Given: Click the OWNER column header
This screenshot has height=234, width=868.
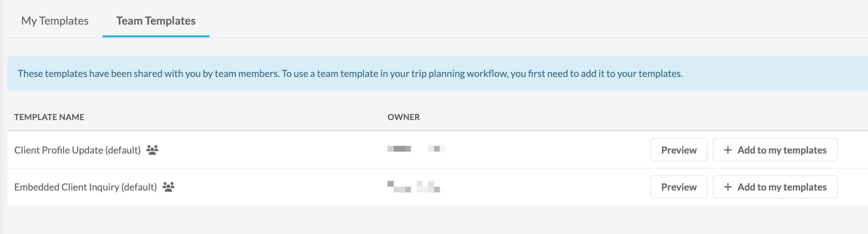Looking at the screenshot, I should (404, 117).
